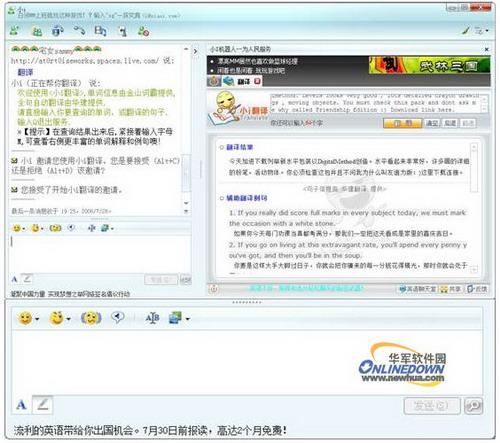Collapse the 辅助翻译例句 section
The height and width of the screenshot is (443, 500).
click(x=222, y=198)
